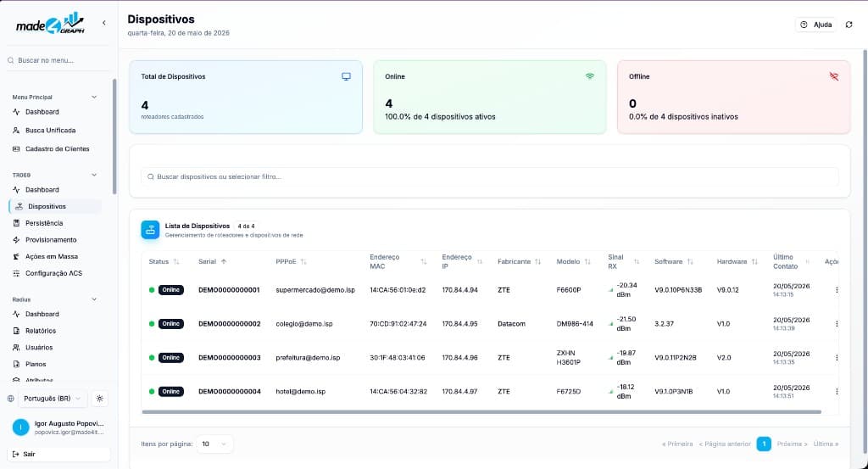
Task: Open Configuração ACS menu item
Action: click(x=55, y=273)
